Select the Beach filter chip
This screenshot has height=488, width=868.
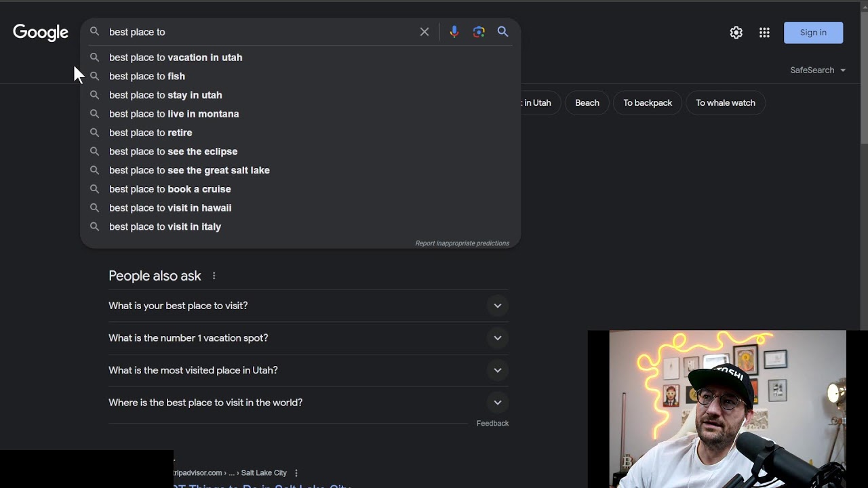point(587,103)
